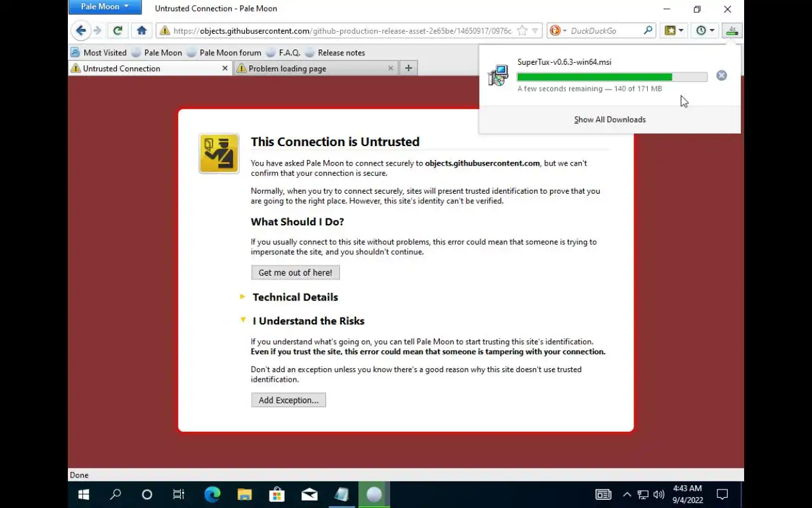Click Show All Downloads
Viewport: 812px width, 508px height.
point(610,119)
